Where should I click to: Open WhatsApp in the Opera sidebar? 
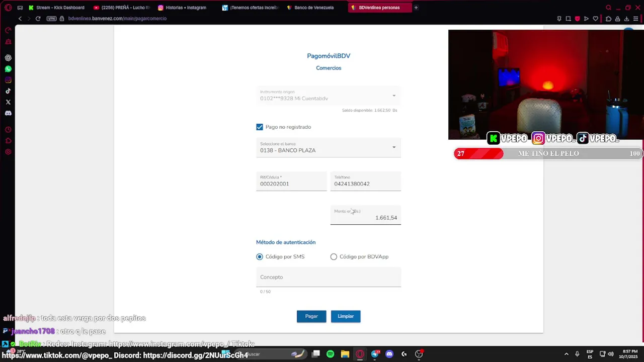(8, 69)
